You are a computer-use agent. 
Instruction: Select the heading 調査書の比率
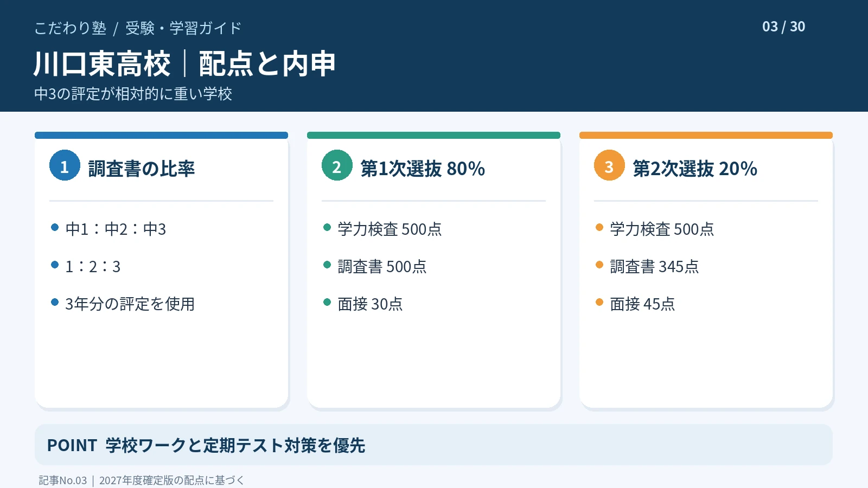pyautogui.click(x=141, y=169)
